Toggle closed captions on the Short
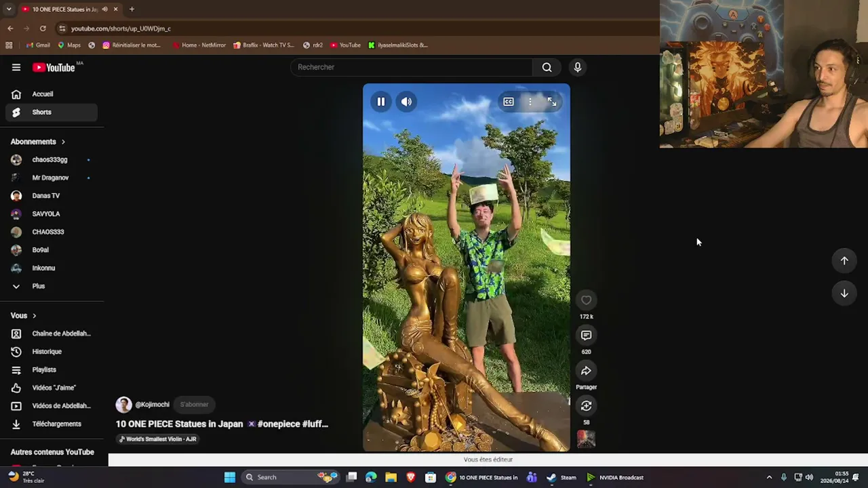Viewport: 868px width, 488px height. click(509, 102)
